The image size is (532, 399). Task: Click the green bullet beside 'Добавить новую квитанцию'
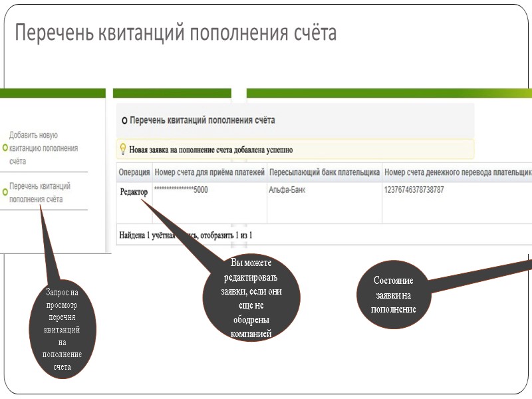(5, 148)
